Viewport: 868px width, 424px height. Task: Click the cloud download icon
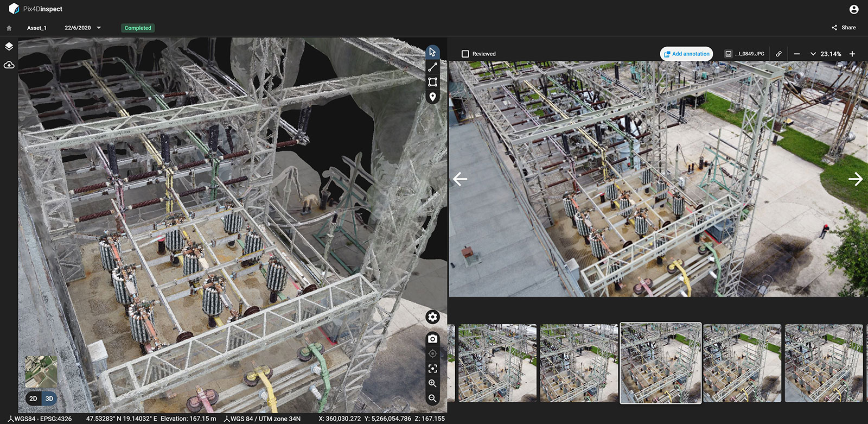(9, 65)
